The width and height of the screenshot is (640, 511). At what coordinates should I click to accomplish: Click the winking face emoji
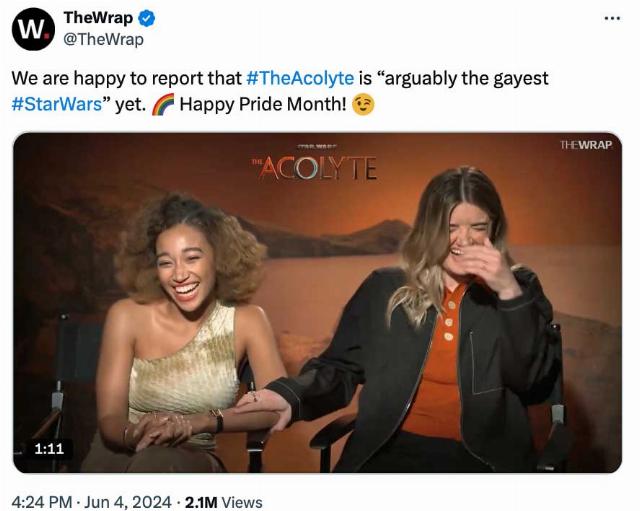pyautogui.click(x=363, y=104)
